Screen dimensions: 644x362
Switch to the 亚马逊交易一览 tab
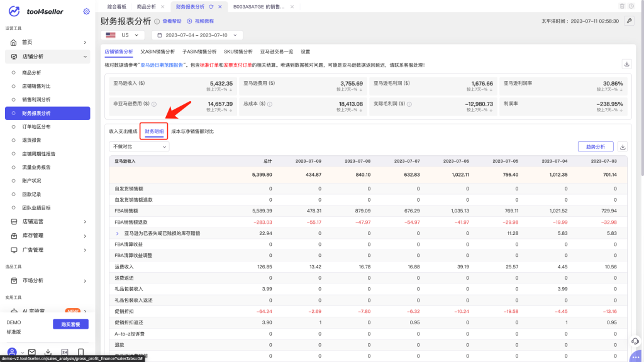(x=277, y=52)
